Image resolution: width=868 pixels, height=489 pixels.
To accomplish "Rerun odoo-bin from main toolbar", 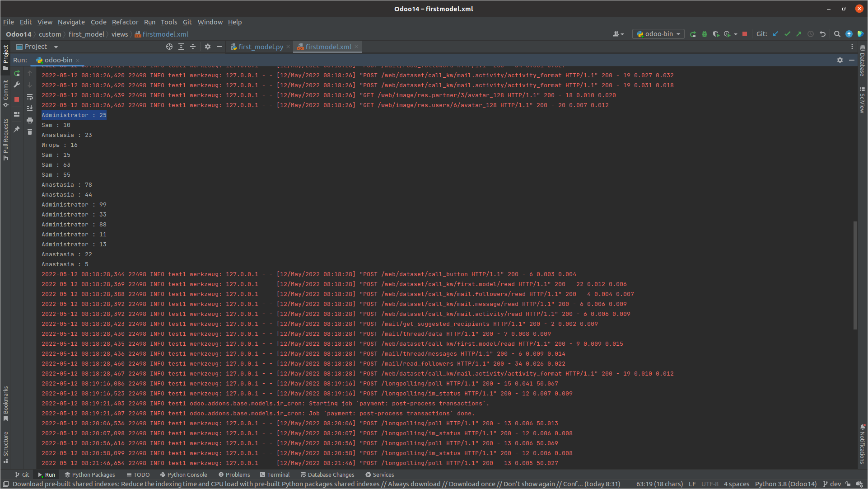I will tap(693, 34).
